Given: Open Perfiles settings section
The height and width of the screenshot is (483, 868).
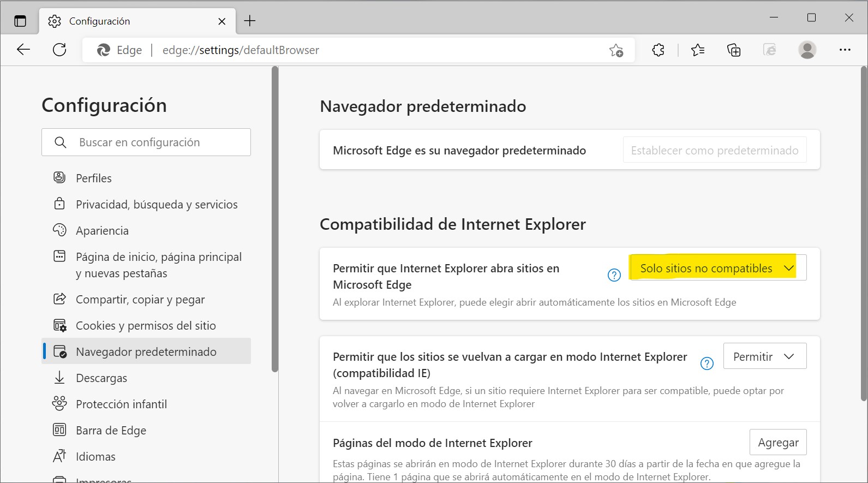Looking at the screenshot, I should (x=146, y=178).
